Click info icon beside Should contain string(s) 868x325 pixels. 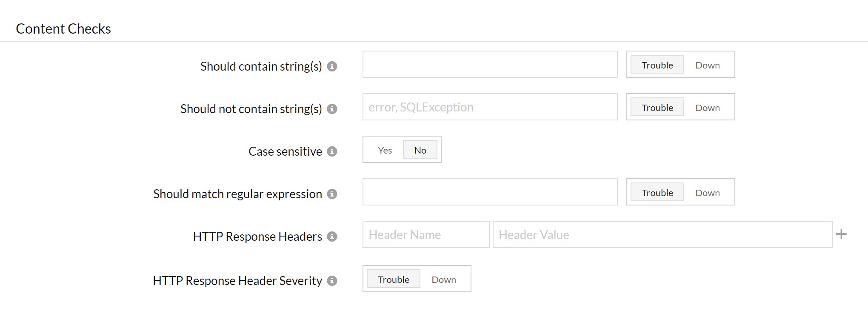point(332,66)
